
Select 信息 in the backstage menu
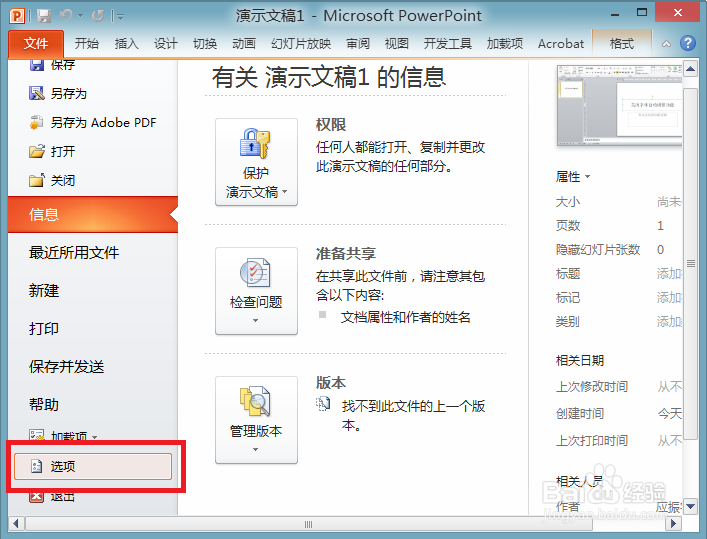tap(93, 214)
